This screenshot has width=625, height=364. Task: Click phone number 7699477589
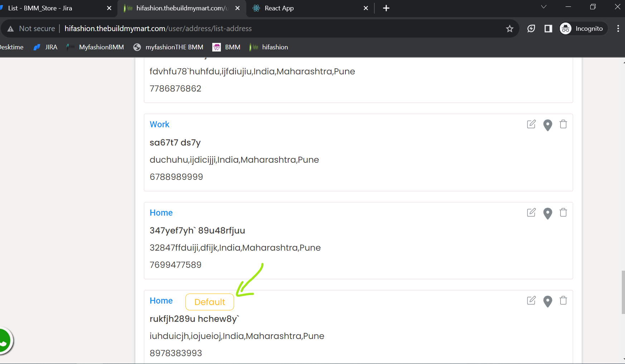[175, 265]
